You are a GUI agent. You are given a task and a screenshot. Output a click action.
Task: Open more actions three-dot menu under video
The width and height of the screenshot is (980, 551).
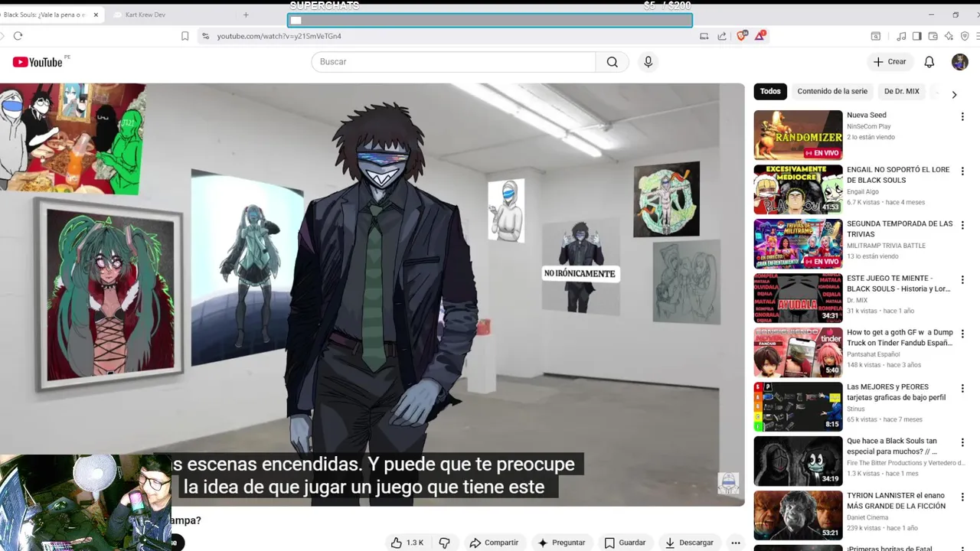tap(735, 543)
